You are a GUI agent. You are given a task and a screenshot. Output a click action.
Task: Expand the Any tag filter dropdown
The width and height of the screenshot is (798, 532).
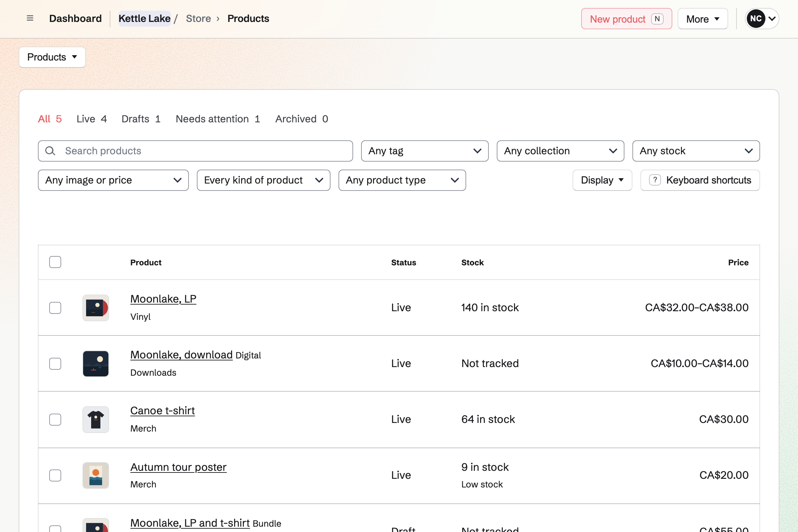click(x=425, y=151)
